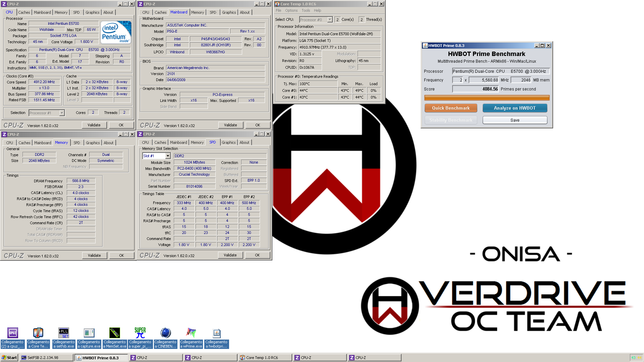Click Validate in CPU-Z SPD window
This screenshot has width=644, height=362.
pyautogui.click(x=230, y=255)
